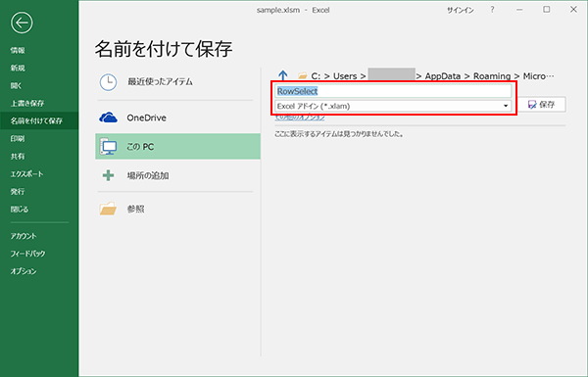
Task: Open the フィードバック page
Action: tap(27, 254)
